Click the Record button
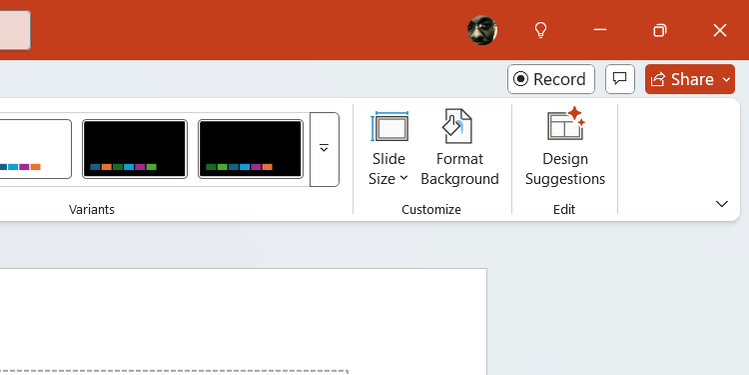Image resolution: width=749 pixels, height=375 pixels. coord(551,79)
